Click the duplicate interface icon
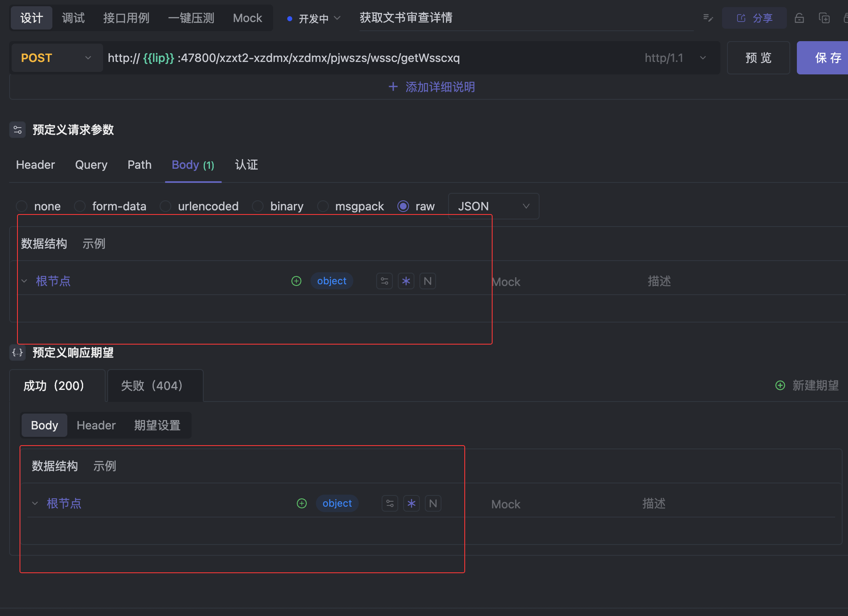The image size is (848, 616). (824, 18)
